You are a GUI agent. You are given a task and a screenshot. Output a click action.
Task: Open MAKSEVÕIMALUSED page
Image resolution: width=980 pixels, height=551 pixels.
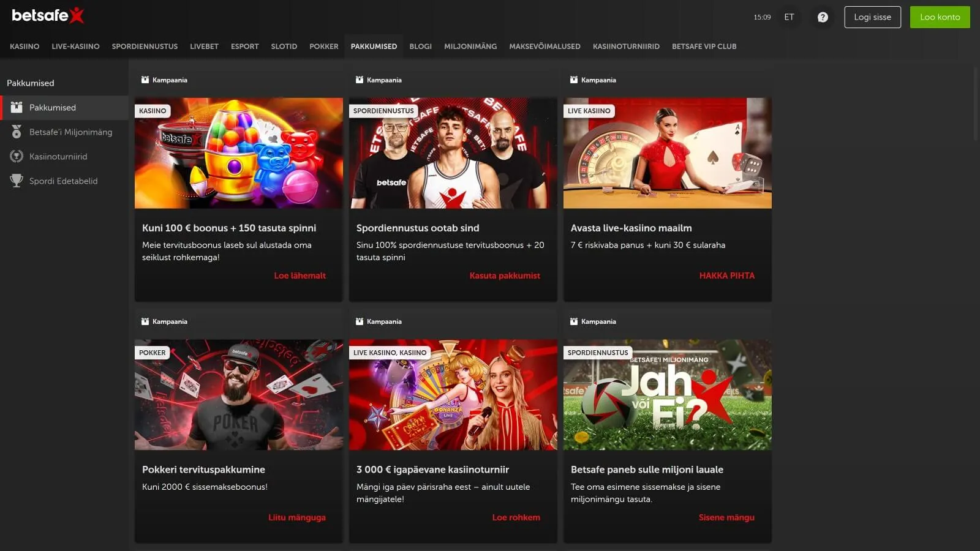click(545, 47)
